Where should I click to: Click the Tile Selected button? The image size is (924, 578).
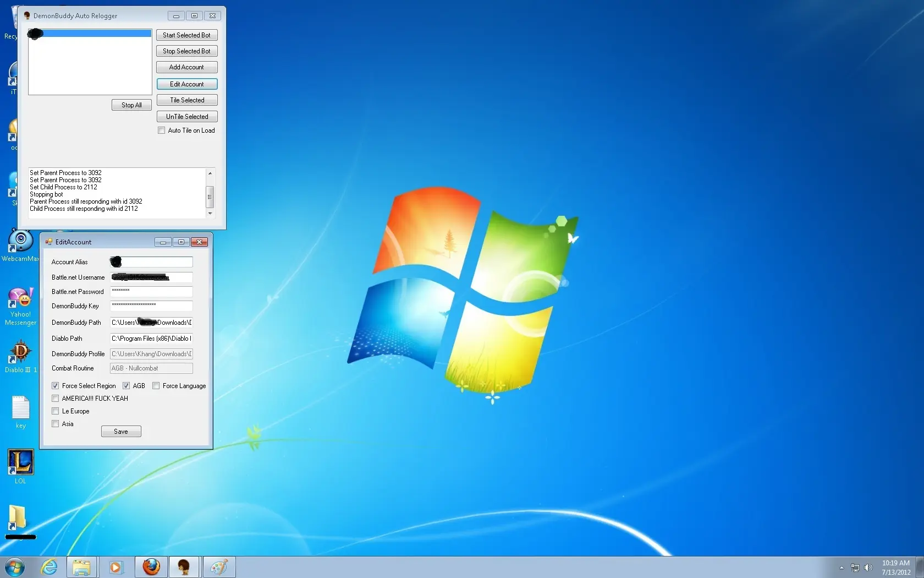tap(186, 100)
